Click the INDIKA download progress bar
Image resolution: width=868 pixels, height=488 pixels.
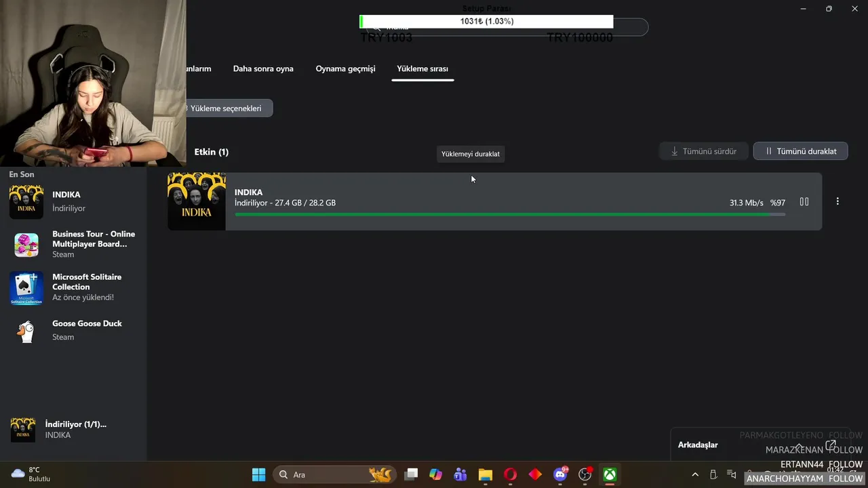[510, 214]
